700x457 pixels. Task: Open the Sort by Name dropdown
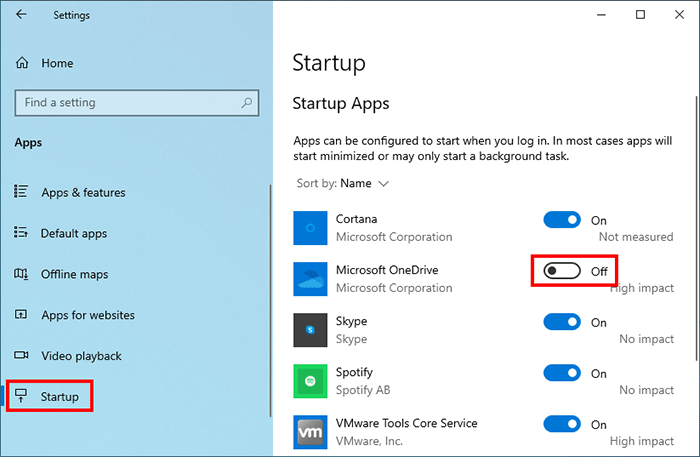point(343,183)
